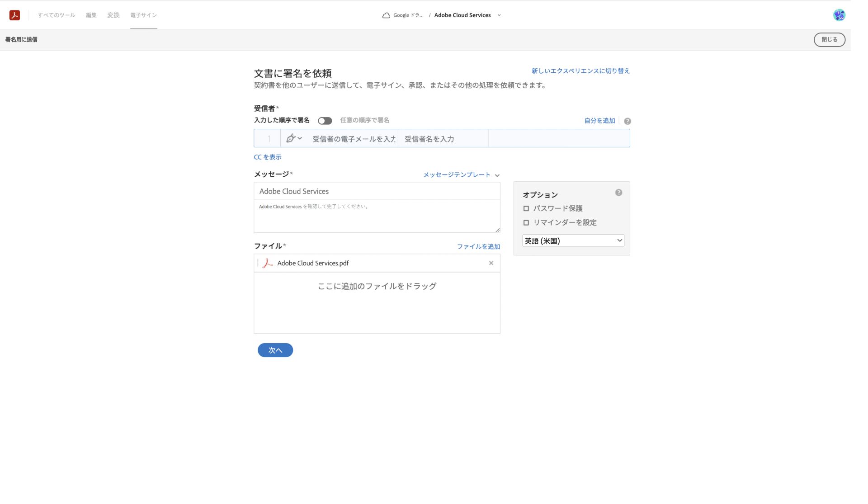Expand the Adobe Cloud Services file title chevron
This screenshot has width=868, height=504.
click(499, 15)
